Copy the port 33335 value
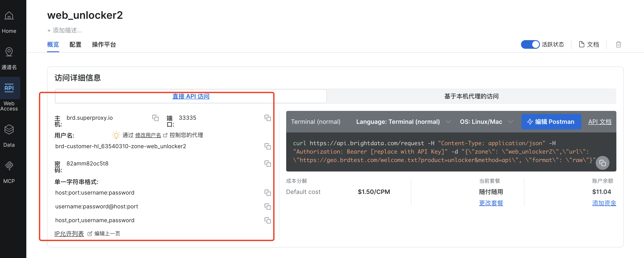 click(x=267, y=118)
